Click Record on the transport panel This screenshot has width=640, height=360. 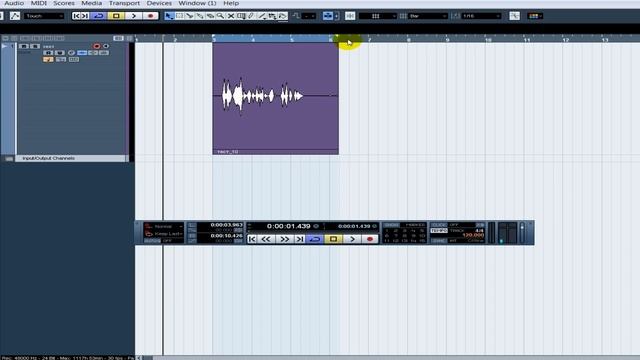(370, 239)
